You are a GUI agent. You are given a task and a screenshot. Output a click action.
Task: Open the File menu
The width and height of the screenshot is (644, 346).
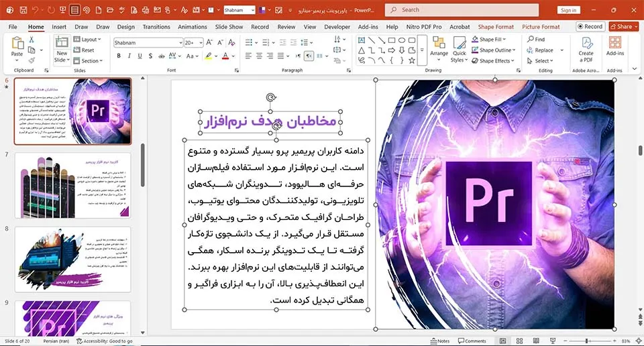(13, 27)
